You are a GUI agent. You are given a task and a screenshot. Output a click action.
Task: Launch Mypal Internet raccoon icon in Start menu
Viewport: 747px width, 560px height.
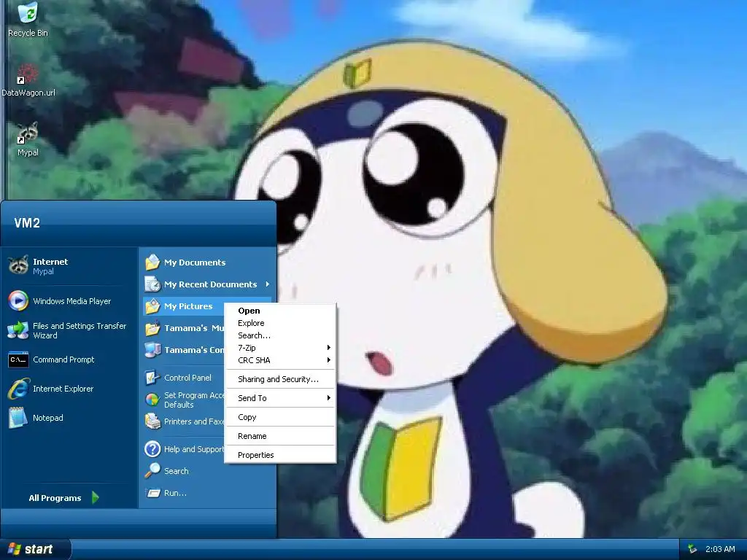18,265
